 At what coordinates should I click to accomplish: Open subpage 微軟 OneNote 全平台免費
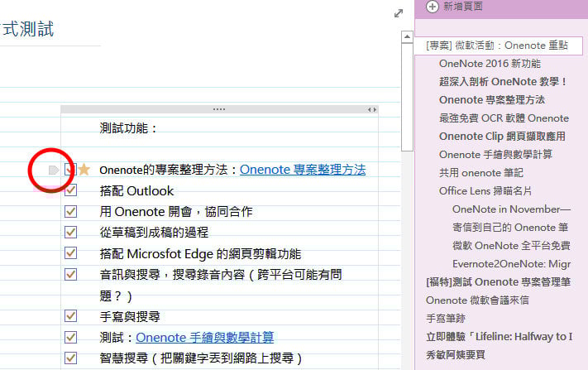(x=511, y=246)
